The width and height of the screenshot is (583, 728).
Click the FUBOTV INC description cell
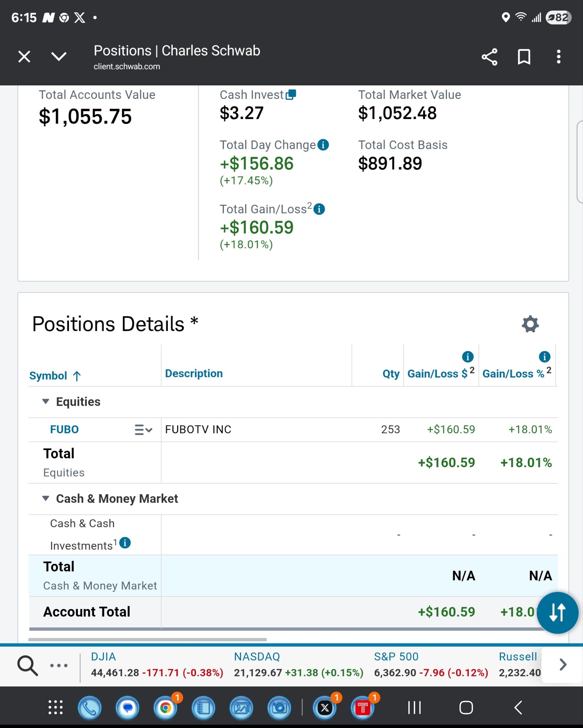(256, 429)
